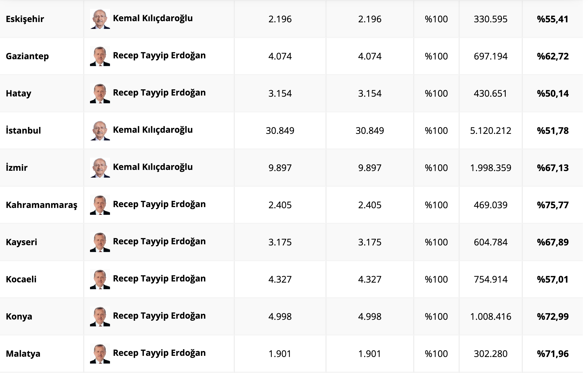Click the 697.194 vote count for Gaziantep

[x=491, y=56]
